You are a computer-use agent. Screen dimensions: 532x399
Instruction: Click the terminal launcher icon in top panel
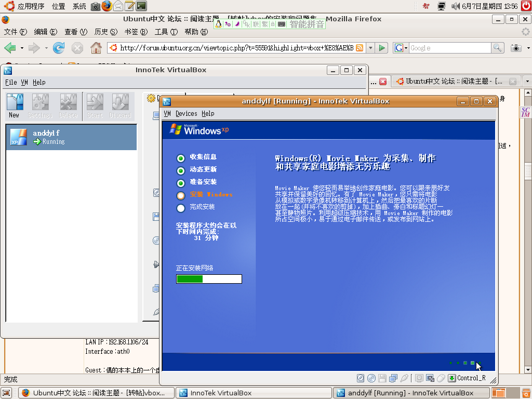click(x=141, y=6)
